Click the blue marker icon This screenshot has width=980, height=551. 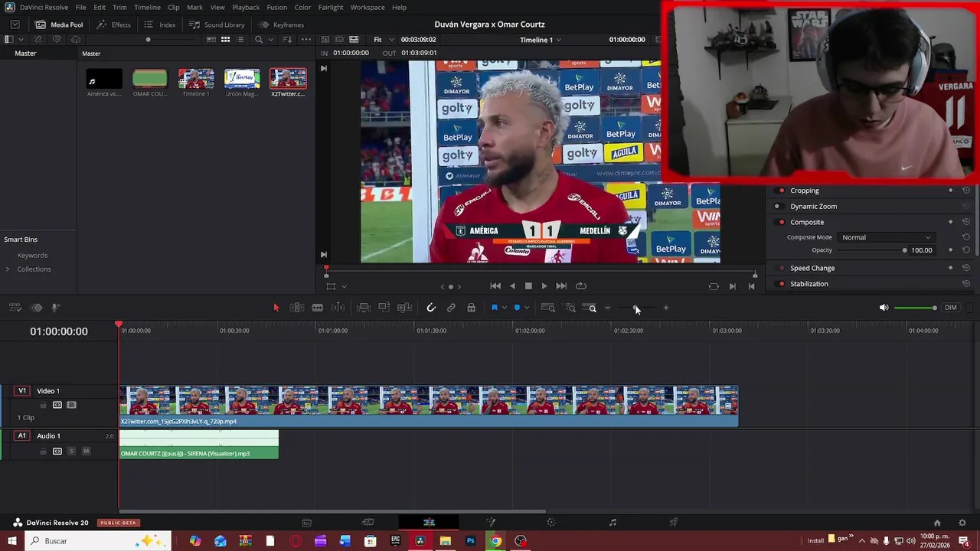(x=517, y=308)
